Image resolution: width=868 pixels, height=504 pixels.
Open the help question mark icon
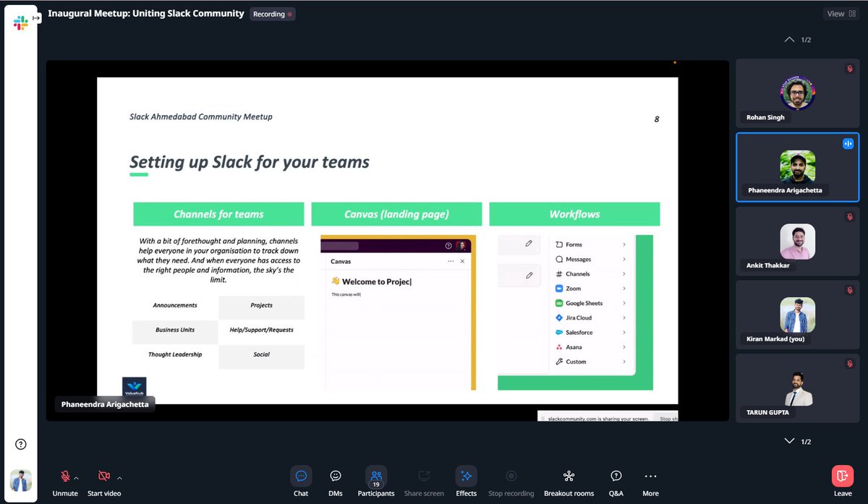(21, 444)
